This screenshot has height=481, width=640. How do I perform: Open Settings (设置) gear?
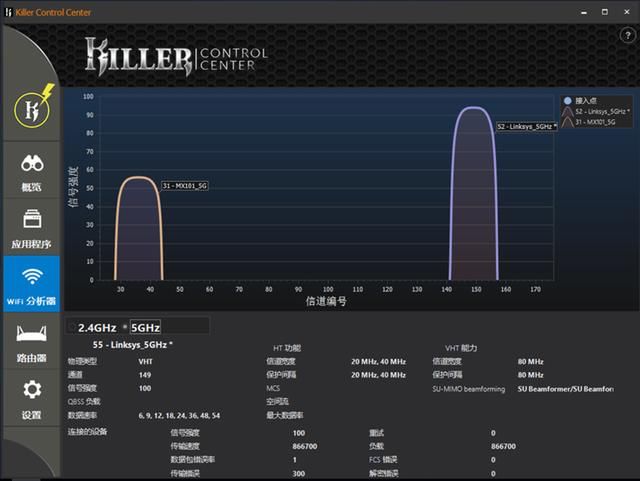(x=31, y=396)
